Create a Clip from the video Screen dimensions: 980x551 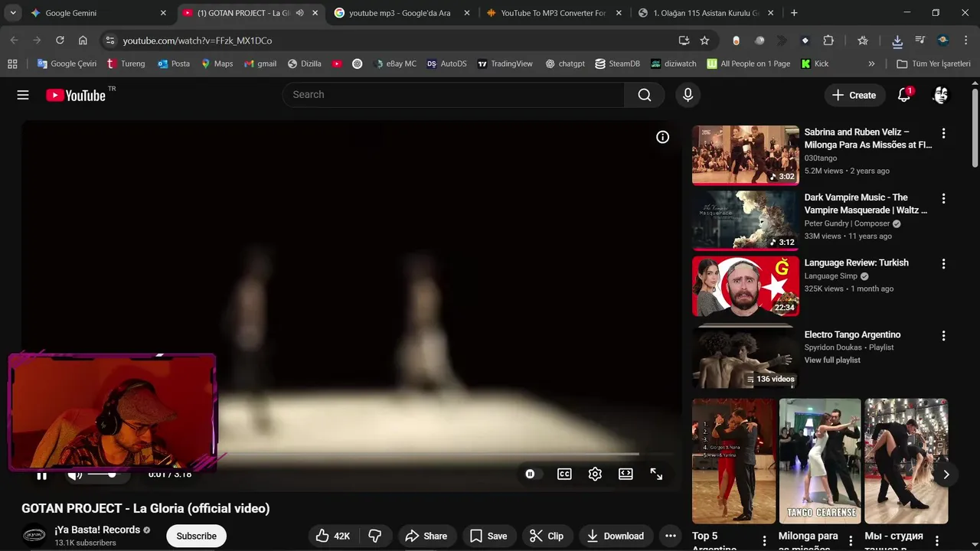[547, 536]
